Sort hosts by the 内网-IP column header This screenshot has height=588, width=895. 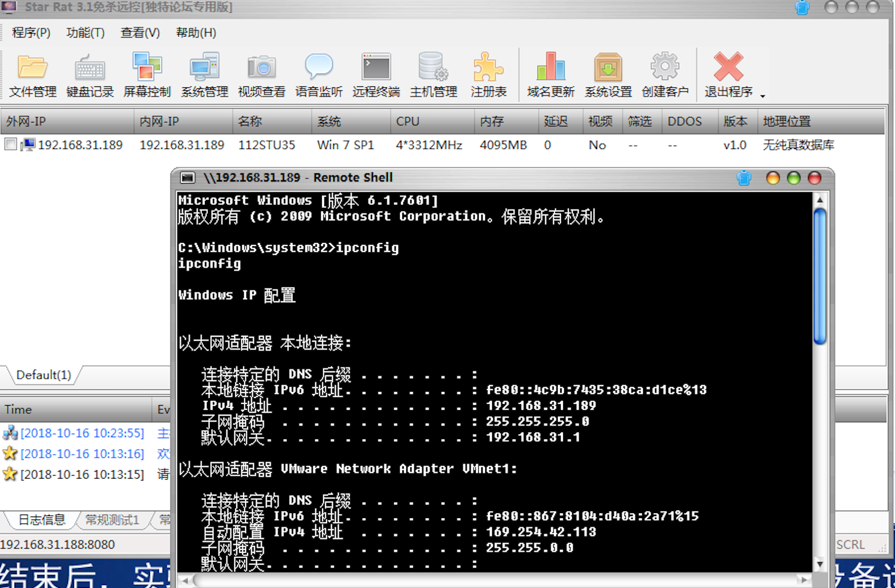(183, 121)
